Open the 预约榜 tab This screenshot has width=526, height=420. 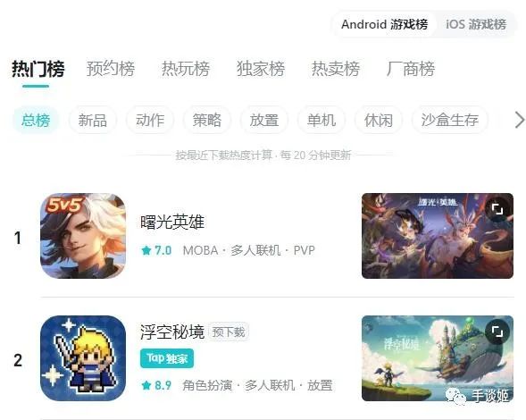tap(111, 69)
